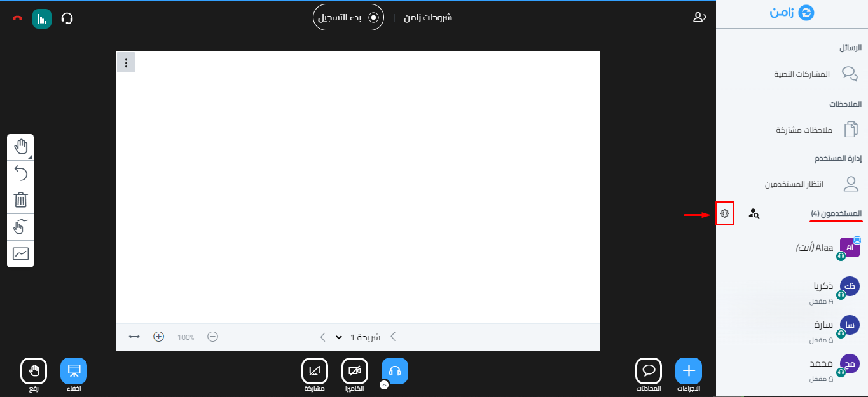This screenshot has width=868, height=397.
Task: Raise hand with رفع button
Action: (x=34, y=371)
